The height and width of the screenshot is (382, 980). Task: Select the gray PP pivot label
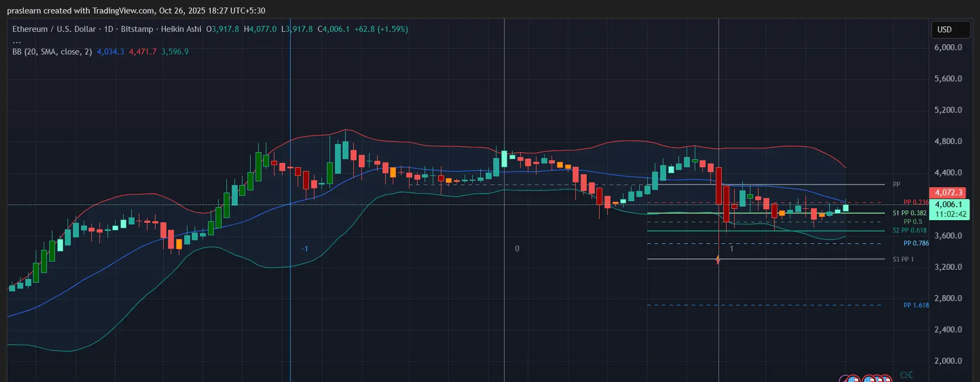point(896,185)
